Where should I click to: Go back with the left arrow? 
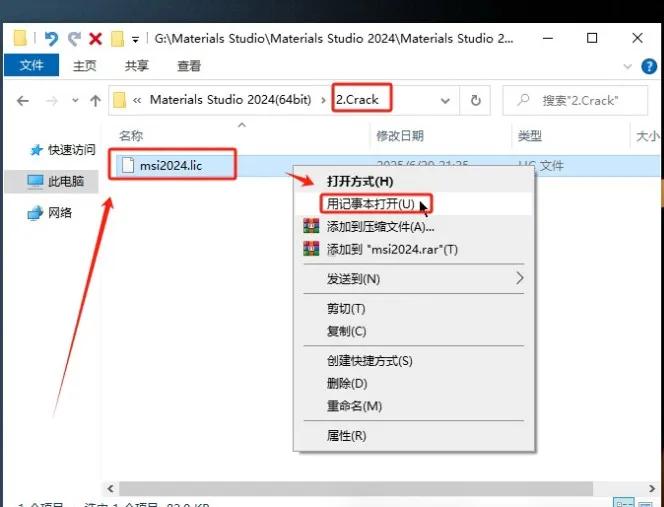point(23,101)
